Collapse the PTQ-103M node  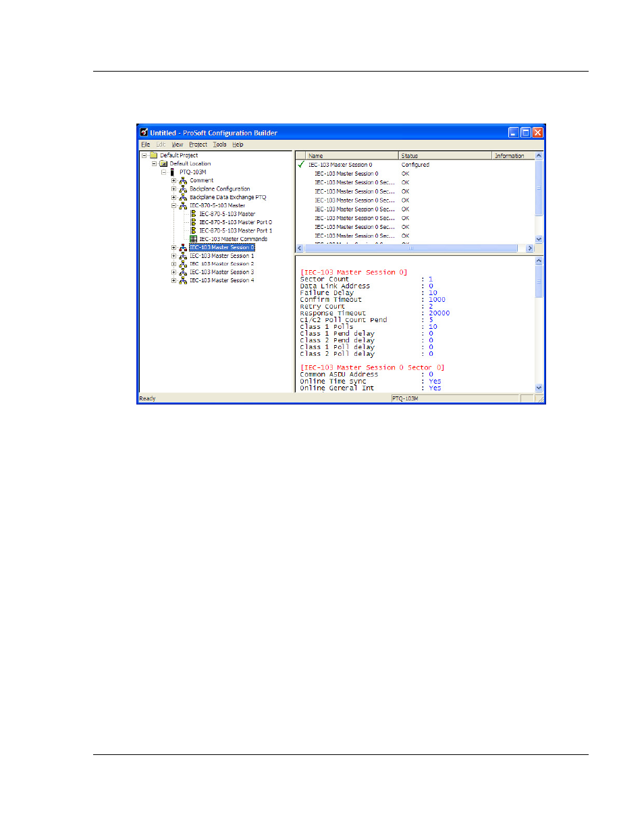click(163, 172)
